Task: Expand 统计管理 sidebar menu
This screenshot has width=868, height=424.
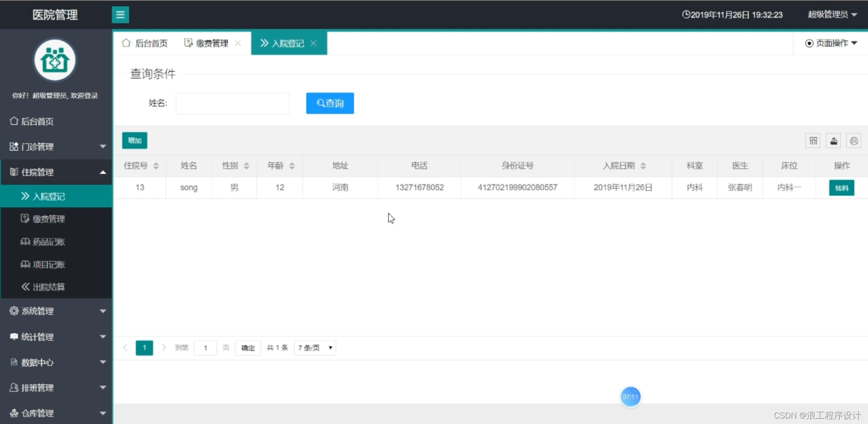Action: [x=56, y=337]
